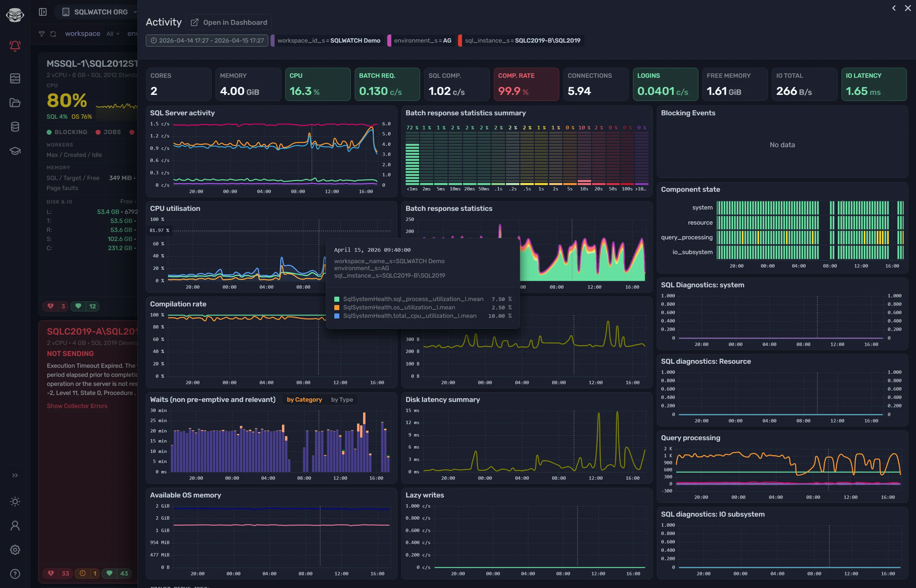This screenshot has width=916, height=588.
Task: Open alerts via the red bell icon
Action: 15,46
